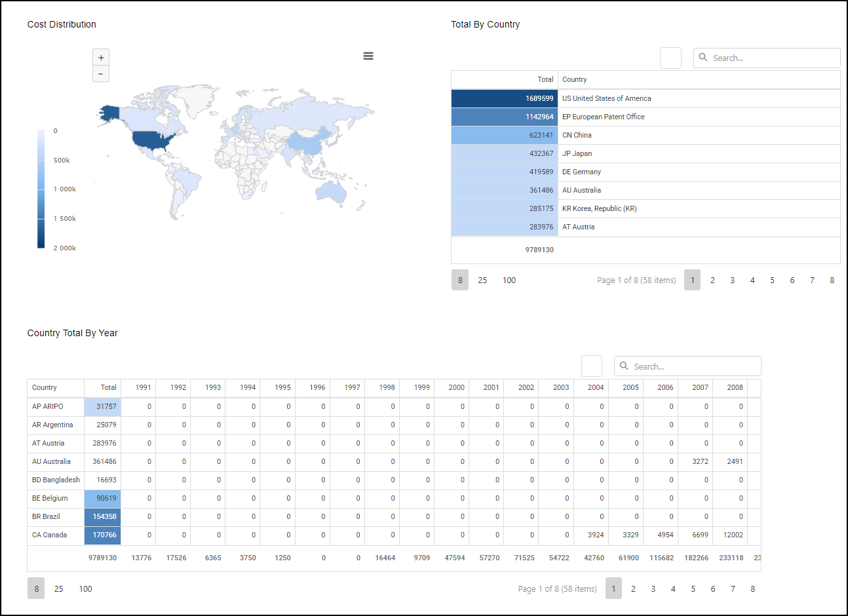Zoom out on the world map
The width and height of the screenshot is (848, 616).
tap(101, 74)
